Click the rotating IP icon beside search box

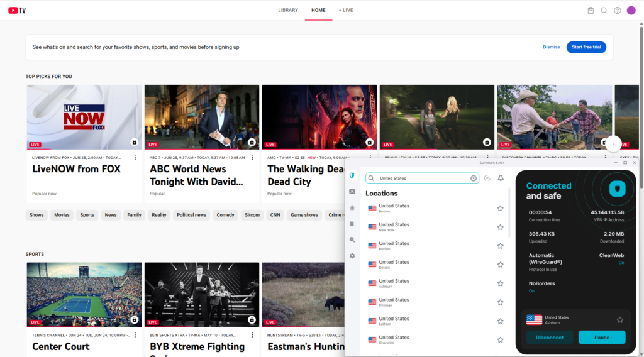[487, 178]
